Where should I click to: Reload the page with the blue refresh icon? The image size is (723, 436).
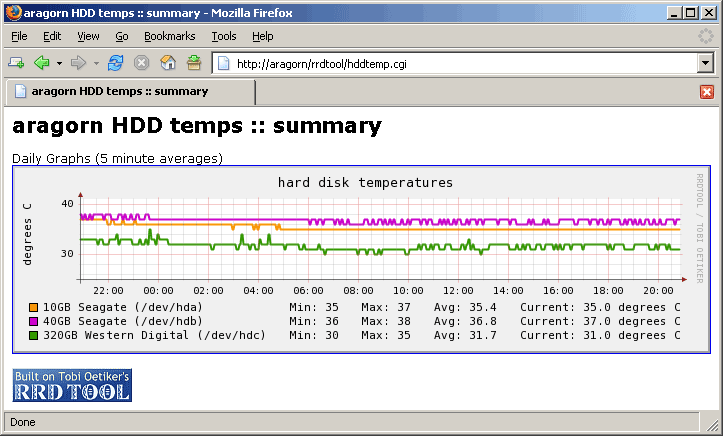[115, 63]
